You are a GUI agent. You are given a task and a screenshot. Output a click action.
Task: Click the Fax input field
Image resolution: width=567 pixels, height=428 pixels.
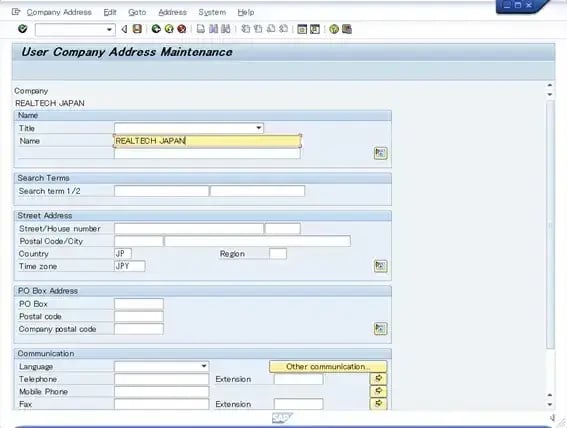click(161, 404)
